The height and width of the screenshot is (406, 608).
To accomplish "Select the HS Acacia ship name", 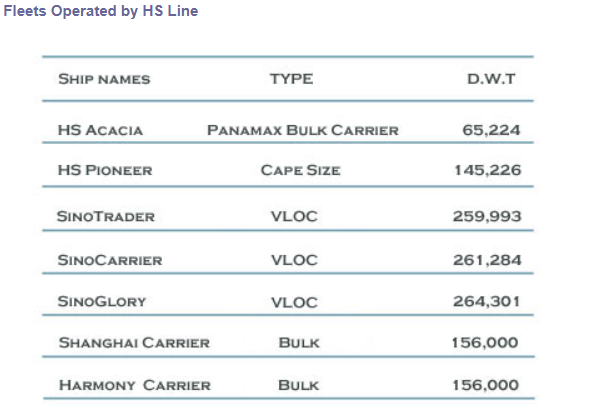I will point(101,130).
